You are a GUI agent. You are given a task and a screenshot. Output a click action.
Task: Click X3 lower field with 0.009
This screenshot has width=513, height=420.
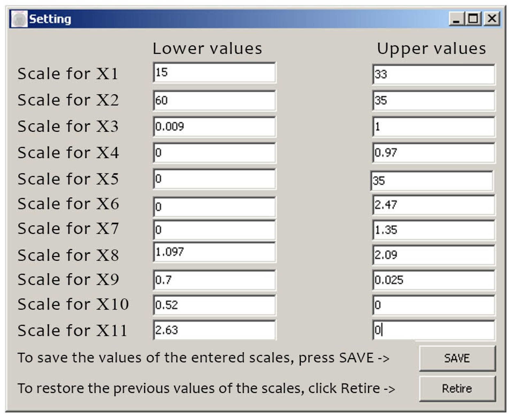tap(214, 127)
